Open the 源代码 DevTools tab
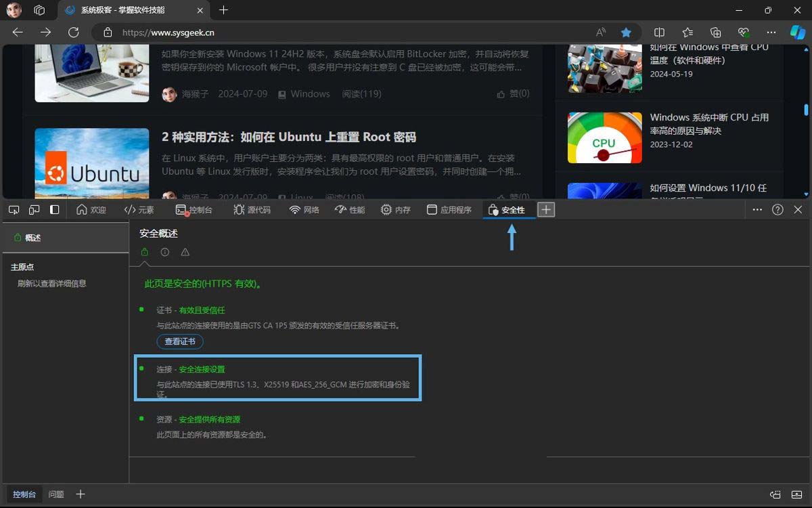 tap(252, 210)
